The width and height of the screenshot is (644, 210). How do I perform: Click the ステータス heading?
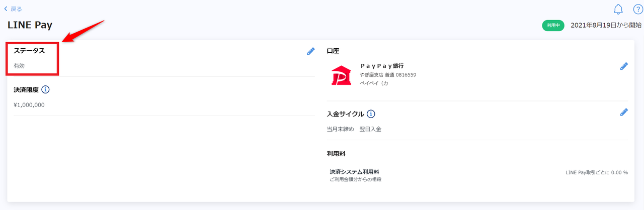(29, 51)
